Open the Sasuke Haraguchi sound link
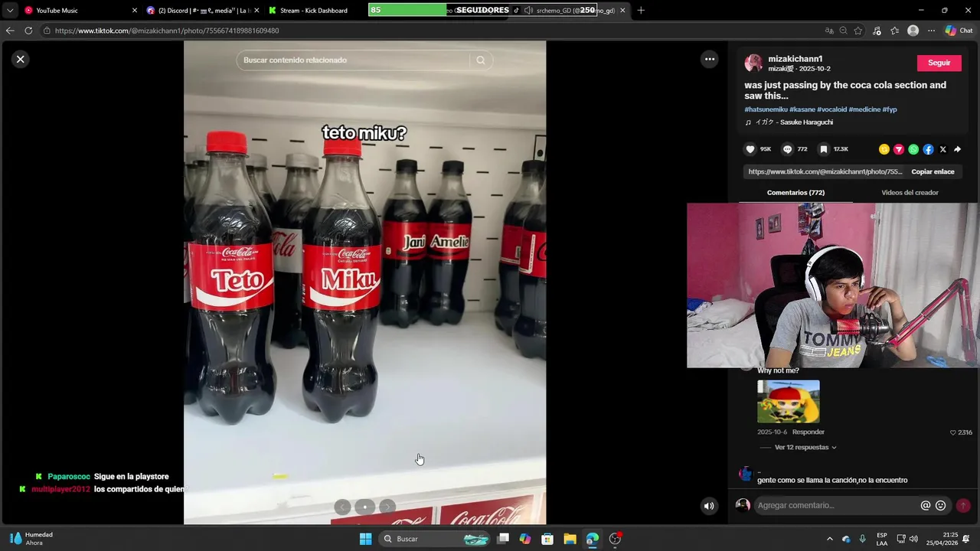980x551 pixels. coord(789,122)
